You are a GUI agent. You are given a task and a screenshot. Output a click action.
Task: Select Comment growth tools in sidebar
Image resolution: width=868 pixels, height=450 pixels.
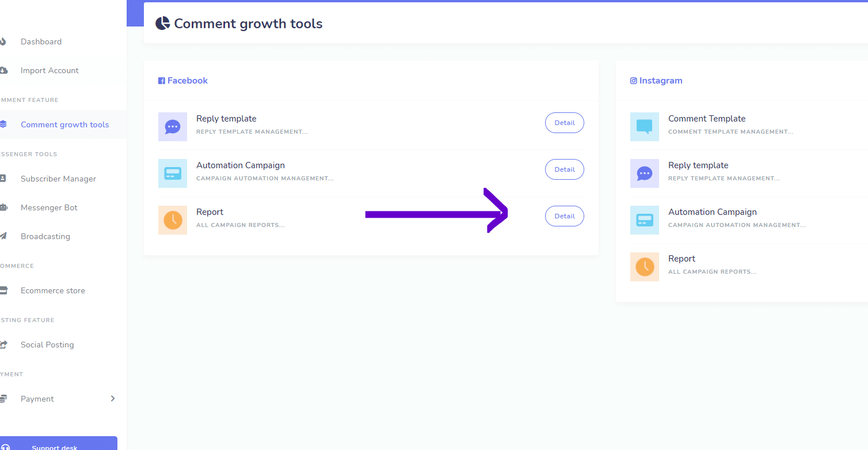[x=64, y=124]
